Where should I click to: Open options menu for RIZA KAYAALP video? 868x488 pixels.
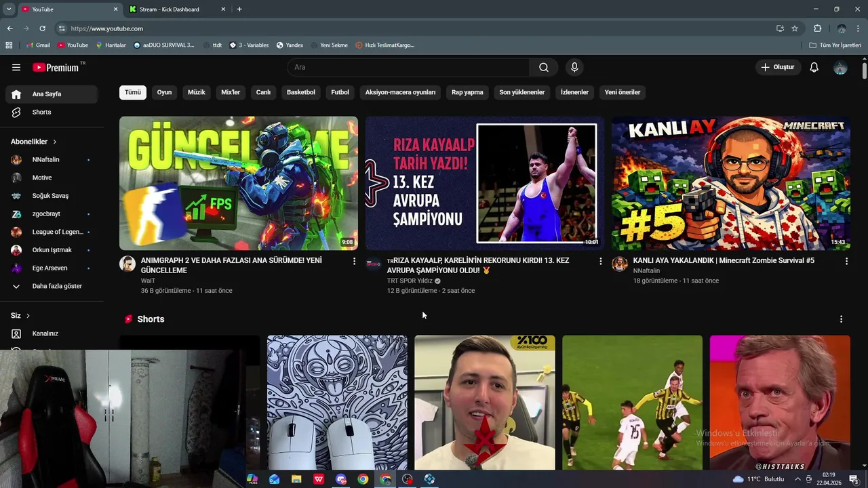coord(600,261)
